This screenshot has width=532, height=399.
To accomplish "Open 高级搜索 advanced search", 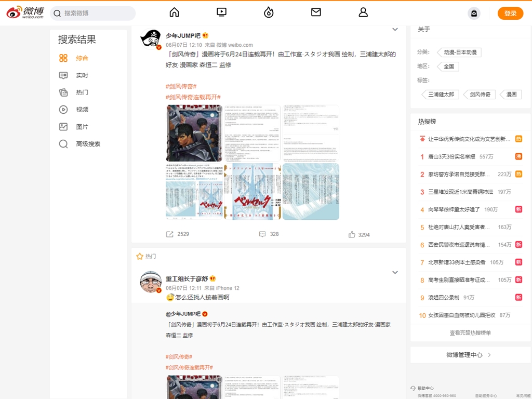I will [x=88, y=144].
